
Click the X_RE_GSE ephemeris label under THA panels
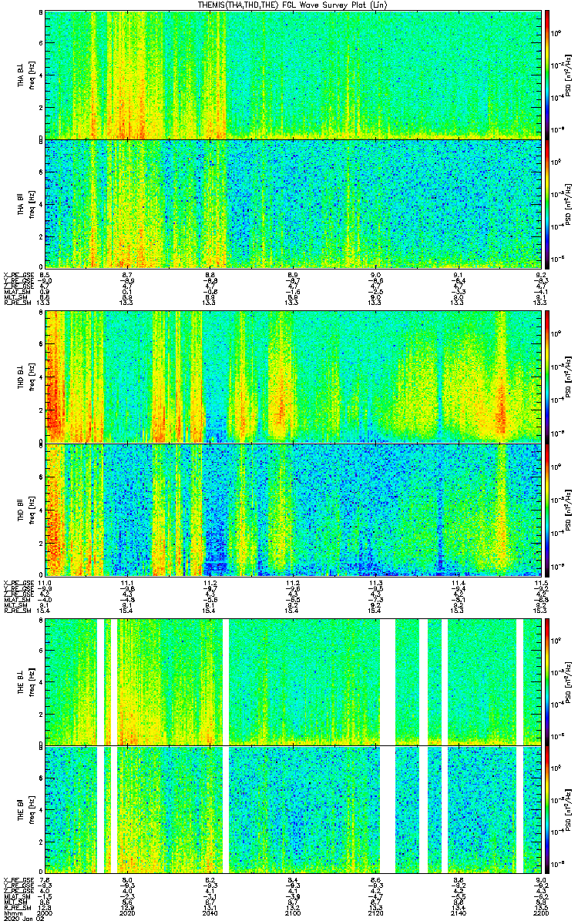click(x=17, y=274)
